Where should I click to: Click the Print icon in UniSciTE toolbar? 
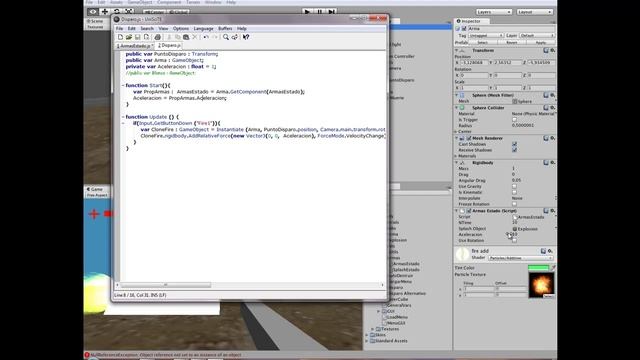coord(158,37)
